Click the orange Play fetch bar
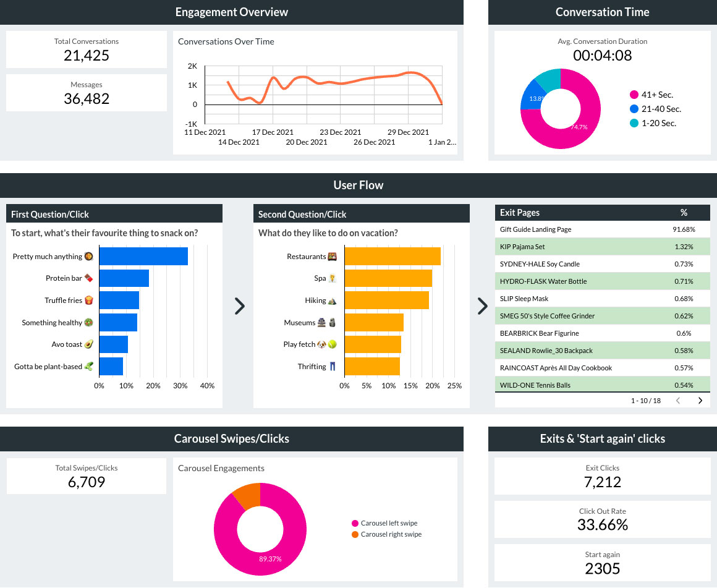The width and height of the screenshot is (717, 588). pyautogui.click(x=373, y=344)
